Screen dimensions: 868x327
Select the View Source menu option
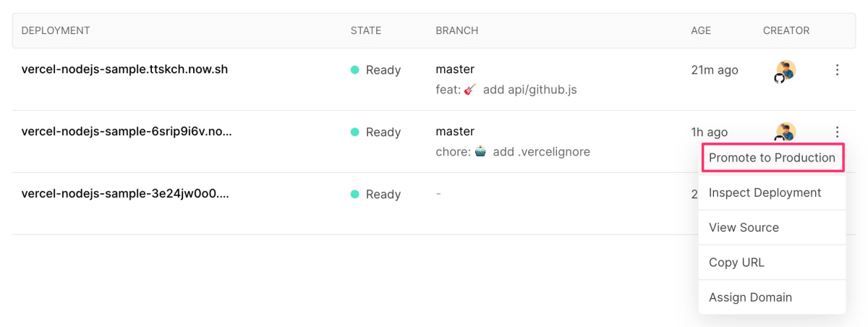pyautogui.click(x=772, y=227)
